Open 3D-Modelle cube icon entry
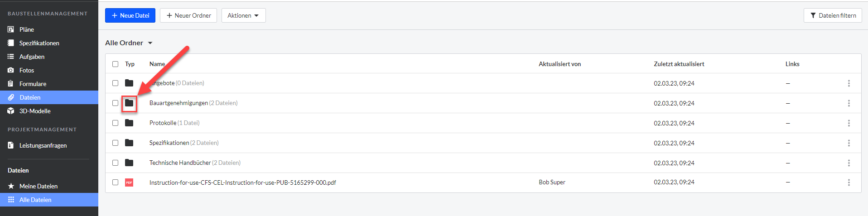 11,111
